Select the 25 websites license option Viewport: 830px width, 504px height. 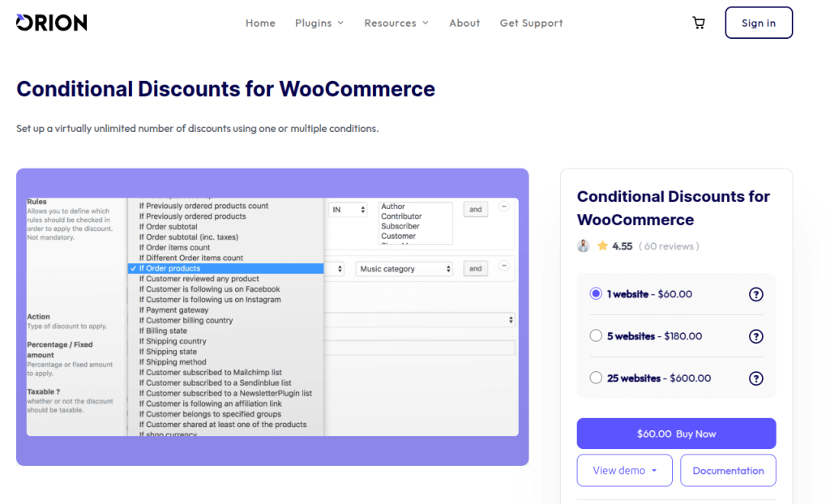coord(596,378)
